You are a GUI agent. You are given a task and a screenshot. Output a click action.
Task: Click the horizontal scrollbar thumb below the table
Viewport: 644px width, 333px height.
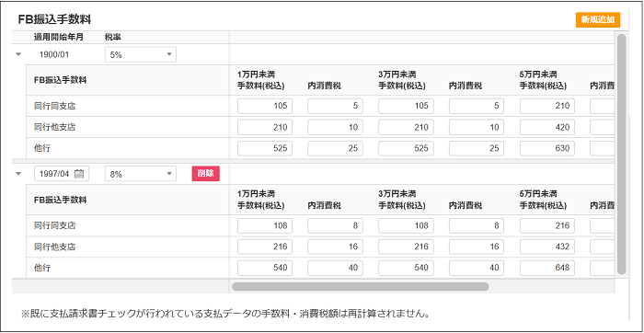[x=361, y=286]
